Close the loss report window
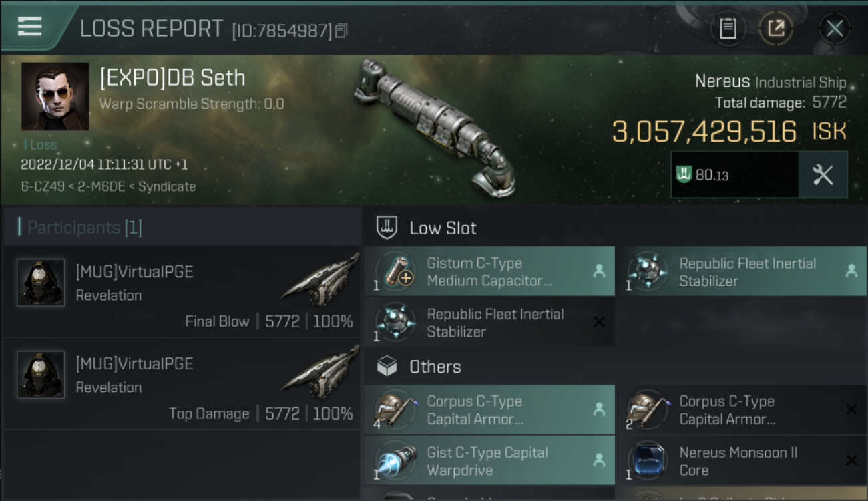Image resolution: width=868 pixels, height=501 pixels. [834, 28]
